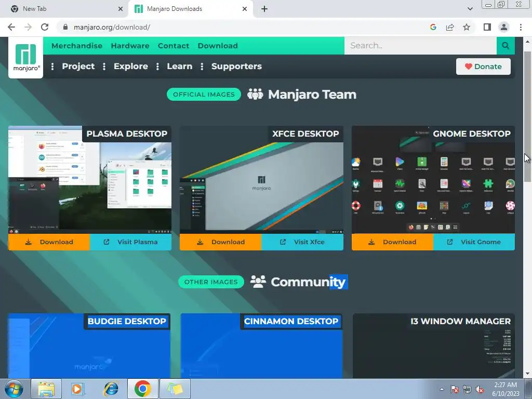Image resolution: width=532 pixels, height=399 pixels.
Task: Click the OTHER IMAGES badge
Action: tap(211, 282)
